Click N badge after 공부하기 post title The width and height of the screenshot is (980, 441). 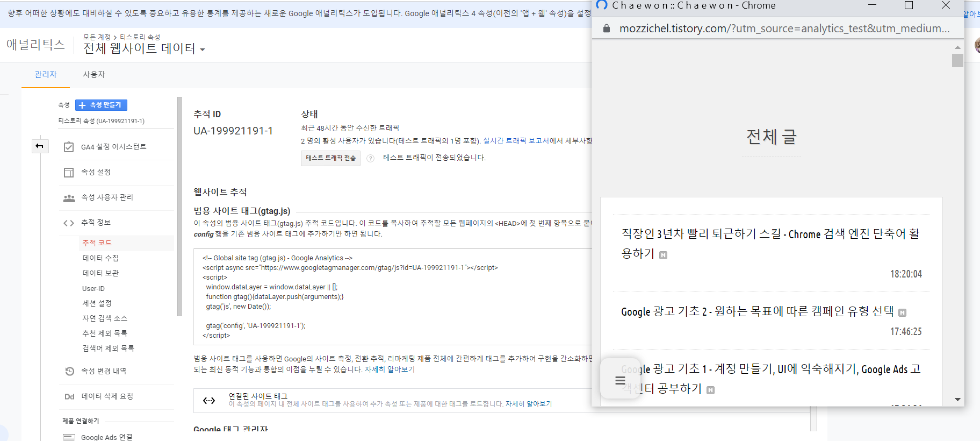click(x=710, y=390)
